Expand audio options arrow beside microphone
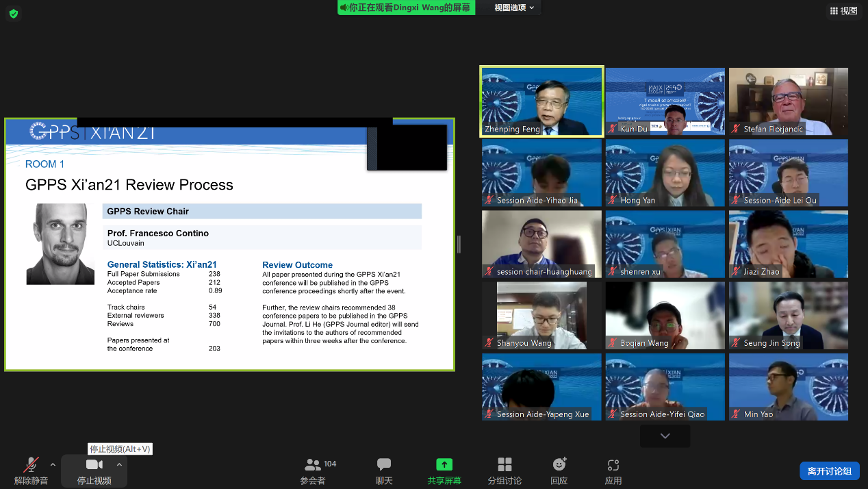The height and width of the screenshot is (489, 868). click(53, 464)
